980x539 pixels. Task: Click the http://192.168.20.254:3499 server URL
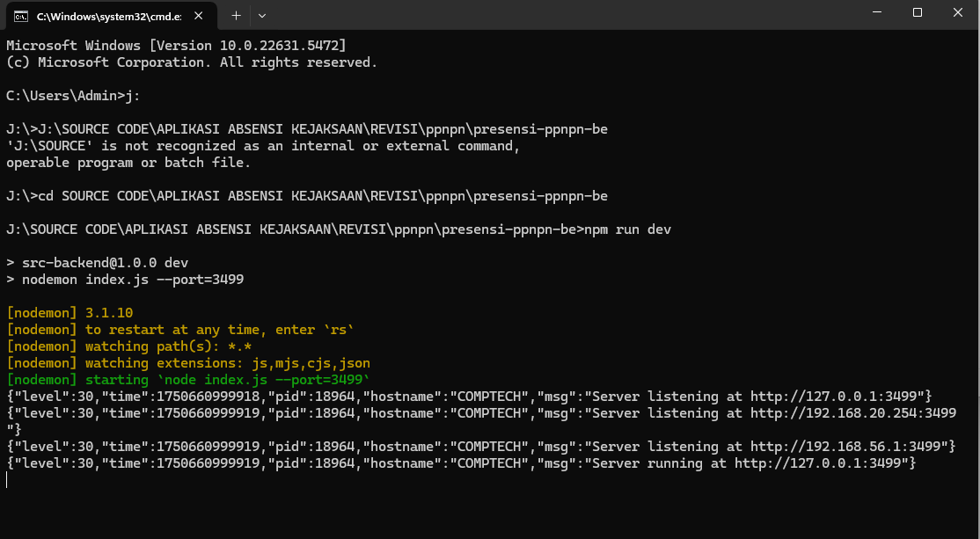click(x=852, y=413)
